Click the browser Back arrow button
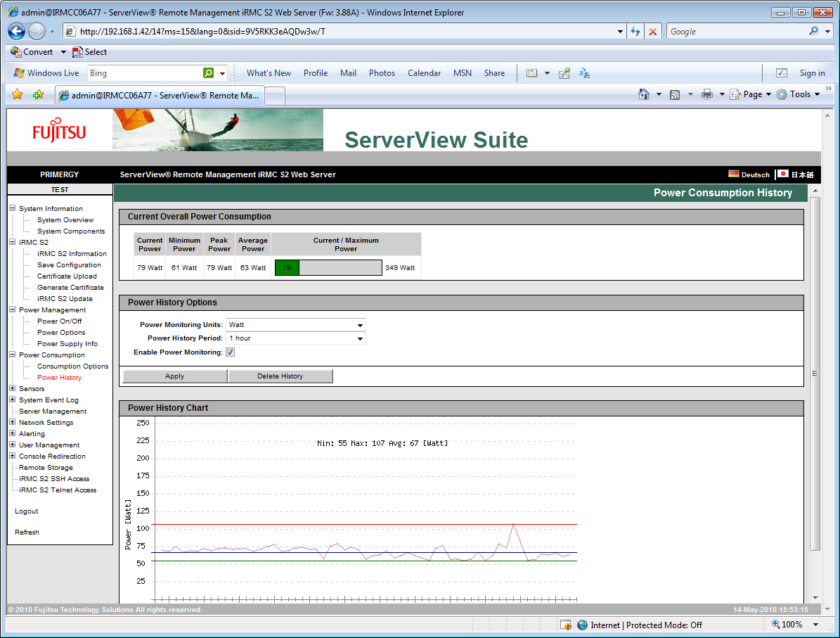Viewport: 840px width, 638px height. (x=17, y=32)
